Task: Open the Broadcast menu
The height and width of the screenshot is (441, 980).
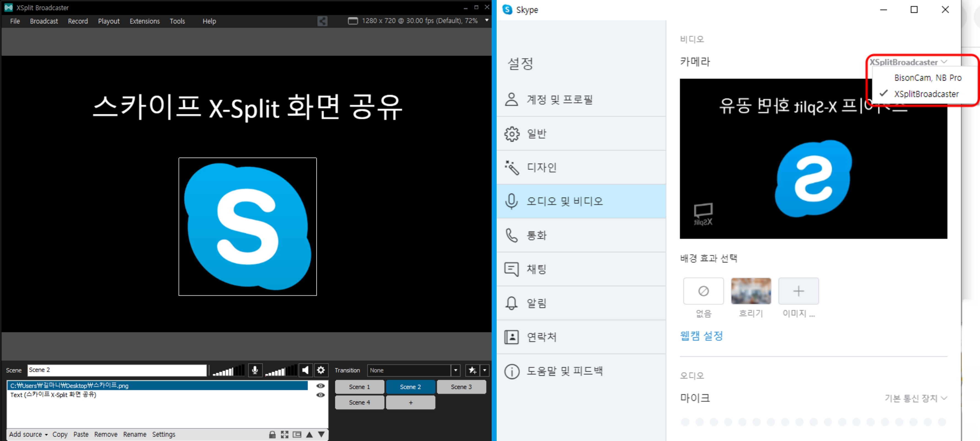Action: click(44, 21)
